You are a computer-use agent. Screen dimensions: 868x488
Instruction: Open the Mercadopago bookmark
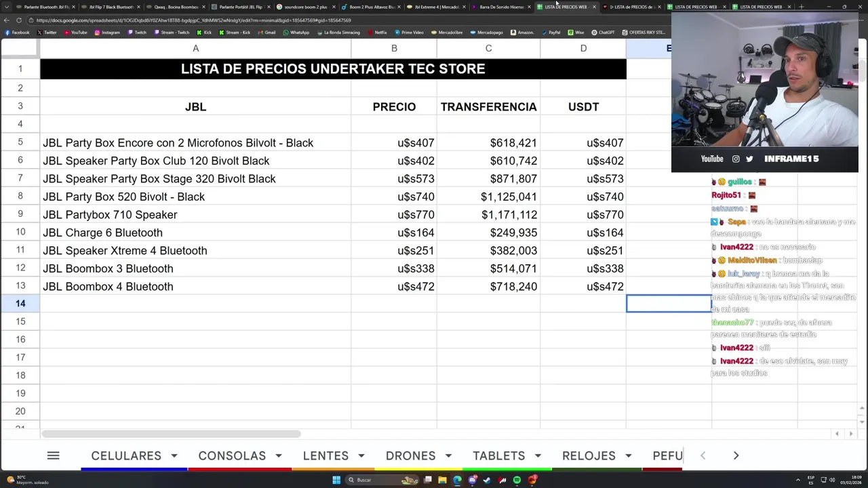(x=486, y=33)
